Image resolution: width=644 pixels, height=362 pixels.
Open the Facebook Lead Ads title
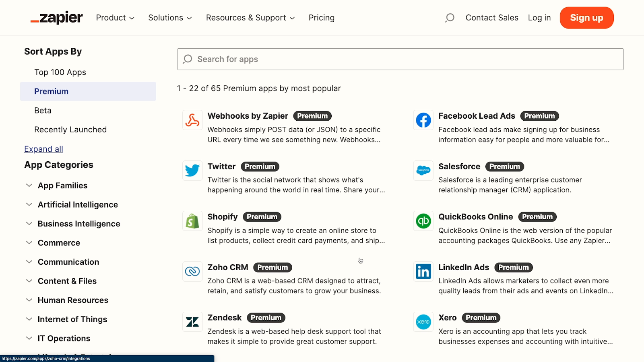tap(477, 116)
